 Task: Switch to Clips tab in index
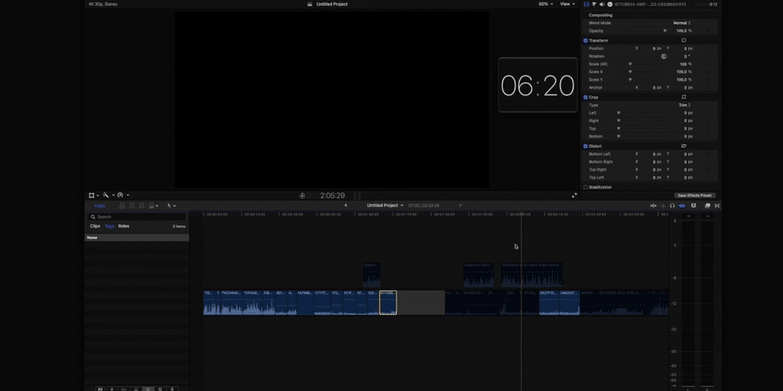pos(95,226)
